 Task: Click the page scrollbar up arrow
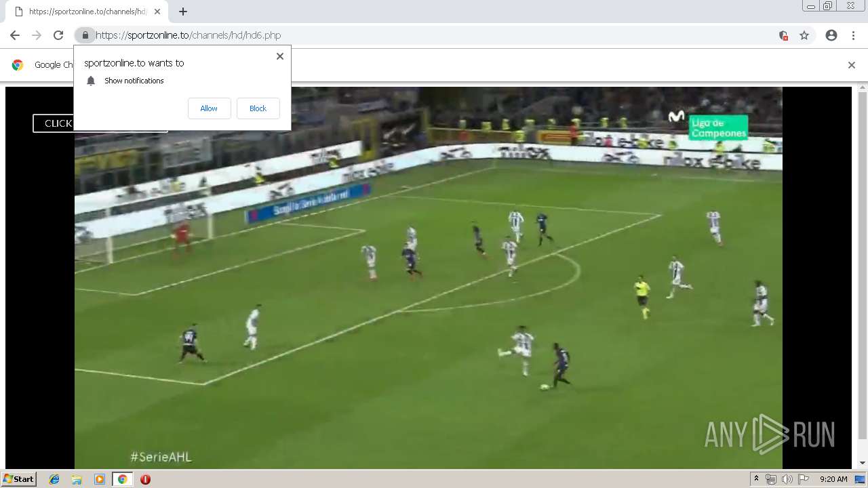[863, 88]
